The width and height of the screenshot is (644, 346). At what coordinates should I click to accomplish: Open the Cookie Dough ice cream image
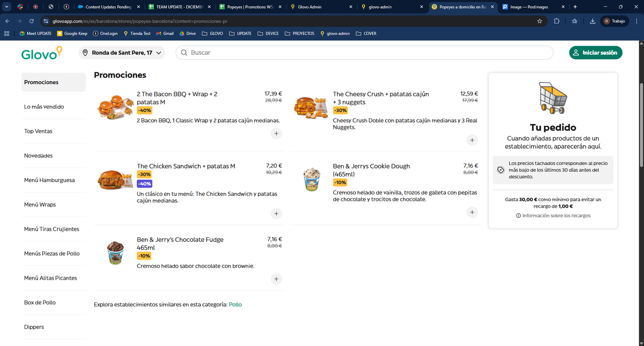(x=311, y=180)
